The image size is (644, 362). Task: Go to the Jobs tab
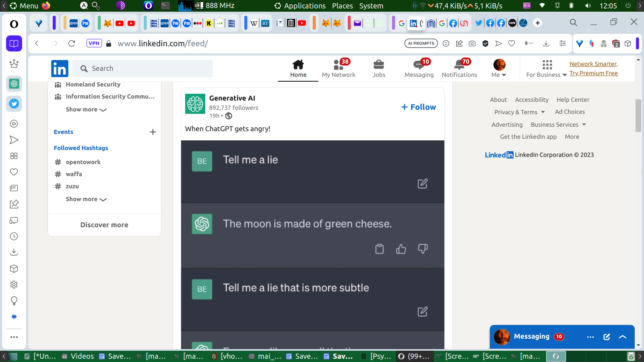coord(379,69)
